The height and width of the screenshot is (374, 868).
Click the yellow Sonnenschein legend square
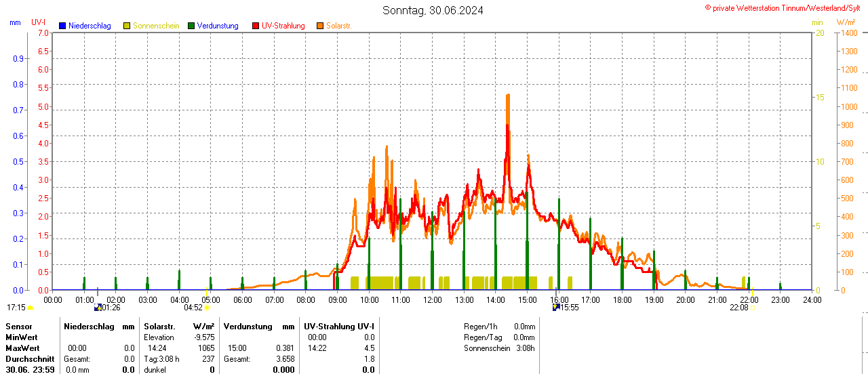[x=127, y=26]
